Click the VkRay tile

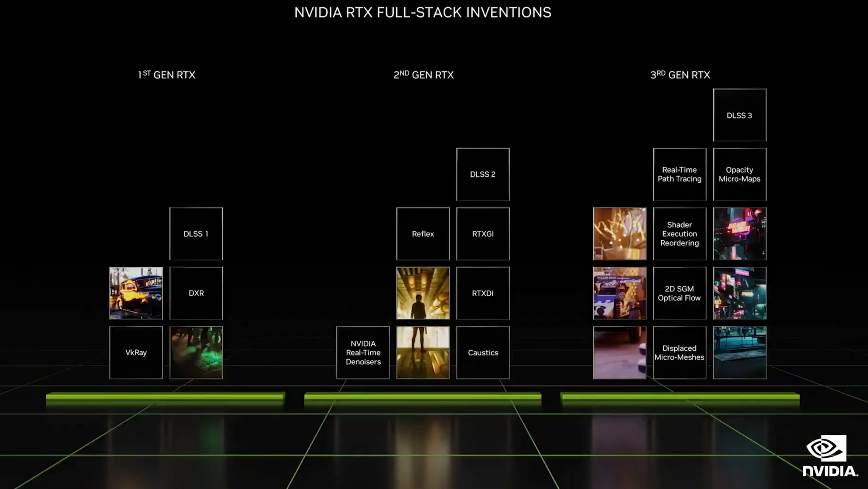136,352
